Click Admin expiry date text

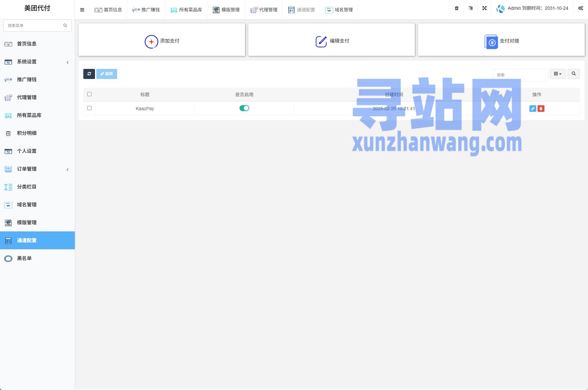[x=538, y=8]
